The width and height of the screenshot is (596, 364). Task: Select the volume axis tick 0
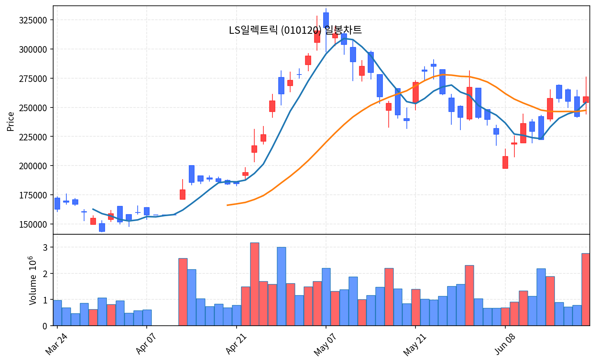tap(45, 326)
